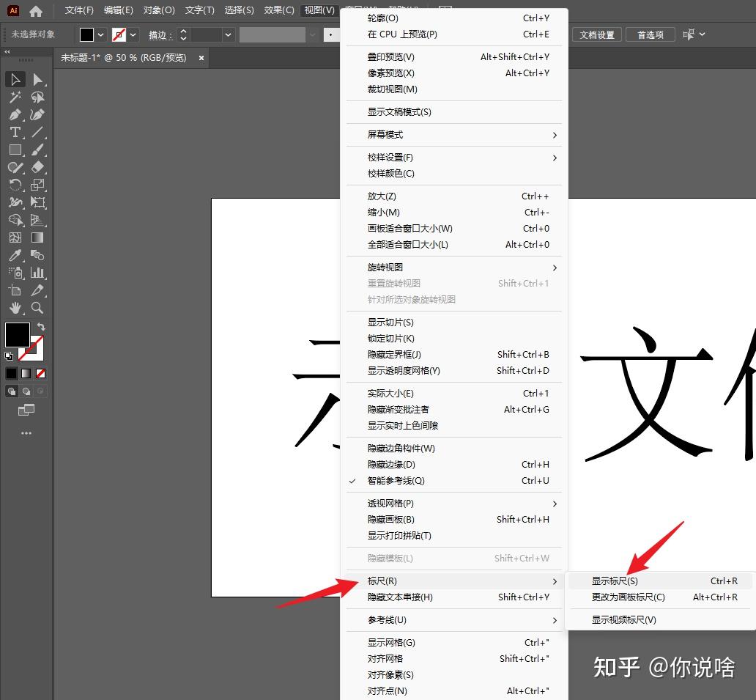Select the Pen tool
Viewport: 756px width, 700px height.
[15, 115]
